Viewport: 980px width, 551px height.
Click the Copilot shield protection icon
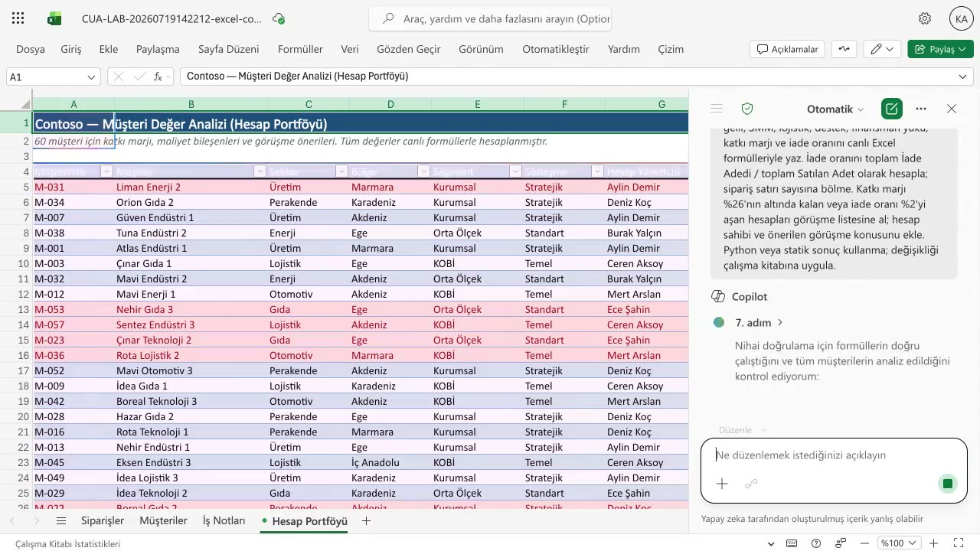(x=747, y=109)
